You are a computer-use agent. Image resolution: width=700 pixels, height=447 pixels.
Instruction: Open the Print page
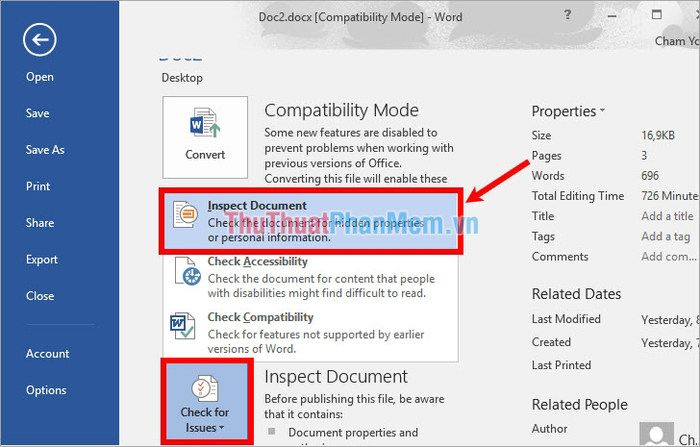click(38, 186)
